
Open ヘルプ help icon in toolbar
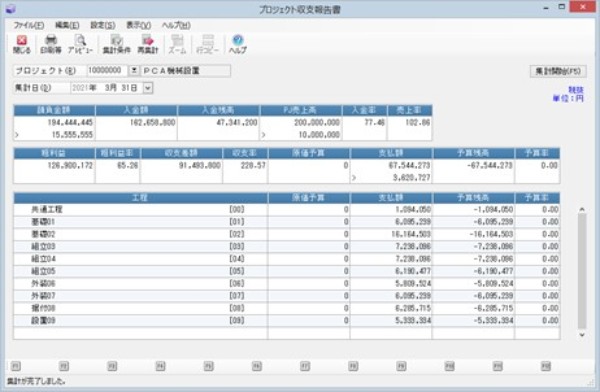238,44
